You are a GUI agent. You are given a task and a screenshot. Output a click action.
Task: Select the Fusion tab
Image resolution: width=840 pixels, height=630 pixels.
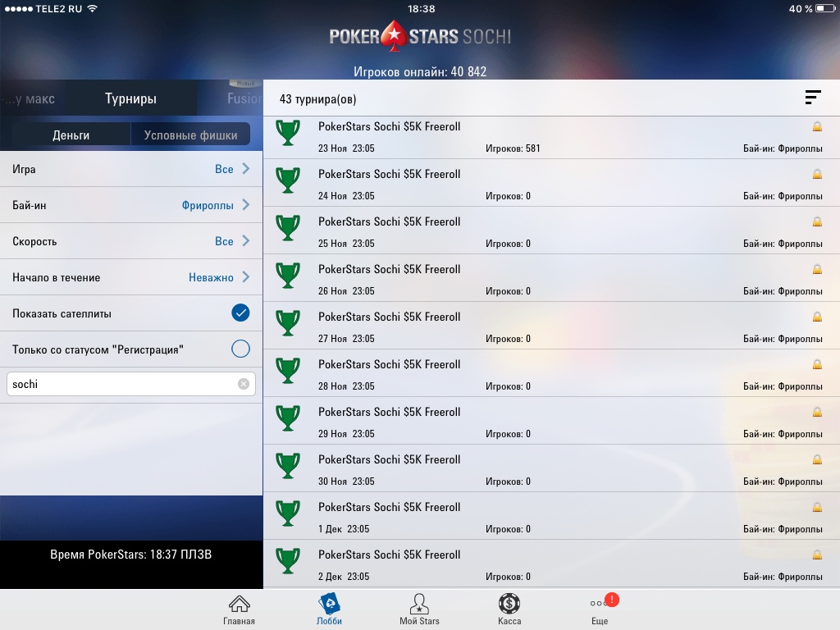pyautogui.click(x=244, y=98)
